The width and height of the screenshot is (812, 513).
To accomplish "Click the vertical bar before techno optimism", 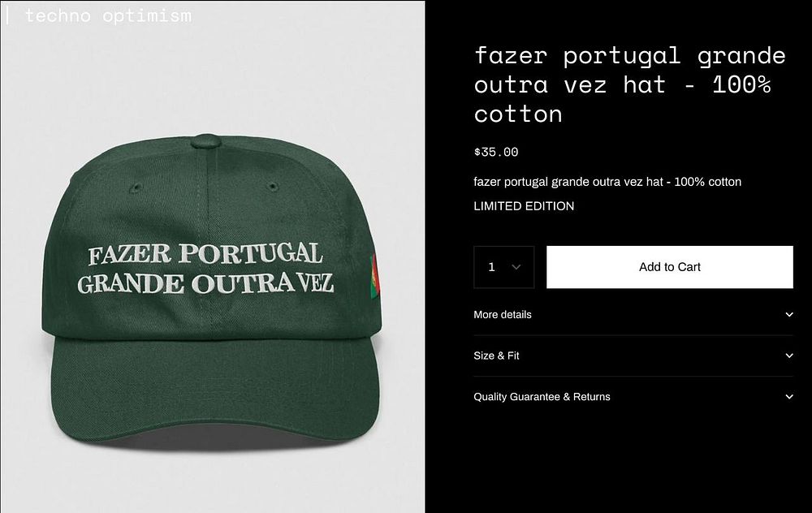I will point(7,15).
